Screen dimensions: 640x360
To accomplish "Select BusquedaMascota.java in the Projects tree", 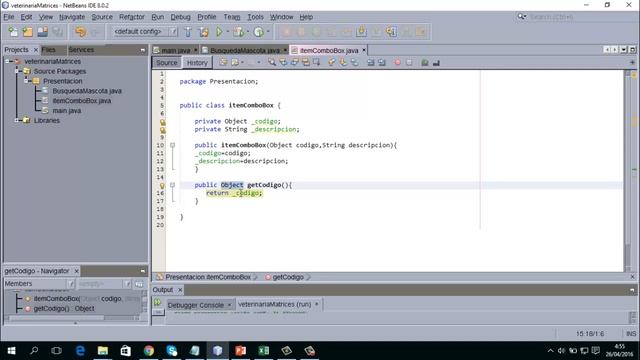I will pyautogui.click(x=87, y=91).
